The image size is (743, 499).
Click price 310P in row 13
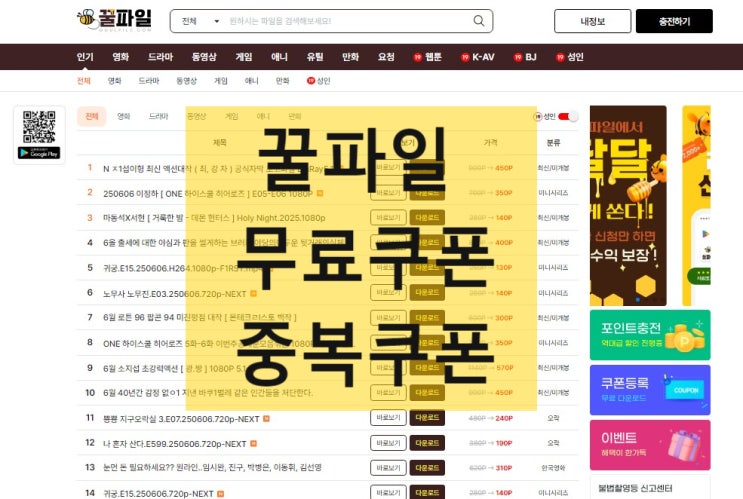pyautogui.click(x=504, y=468)
